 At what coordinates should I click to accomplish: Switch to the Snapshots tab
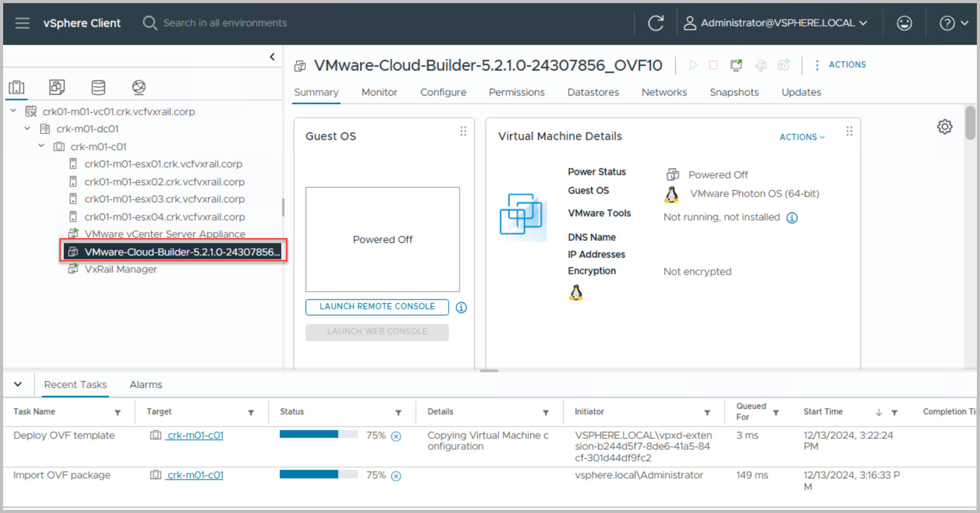click(734, 92)
